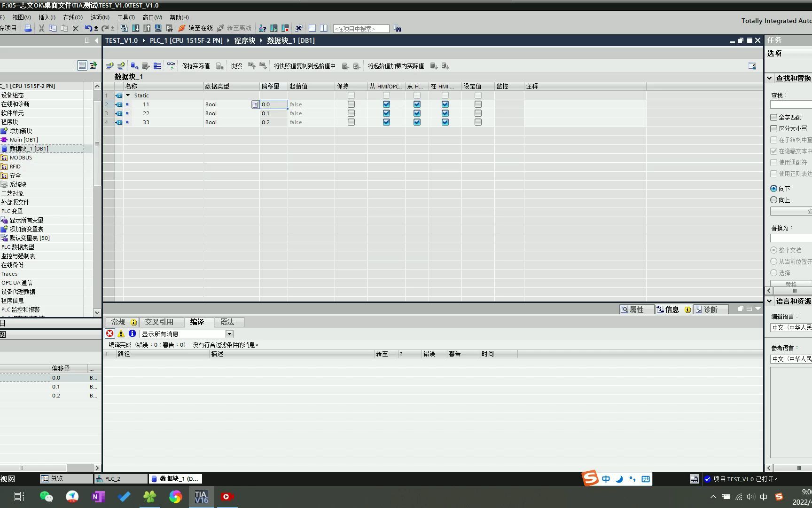Click the accessible devices icon

[x=262, y=28]
